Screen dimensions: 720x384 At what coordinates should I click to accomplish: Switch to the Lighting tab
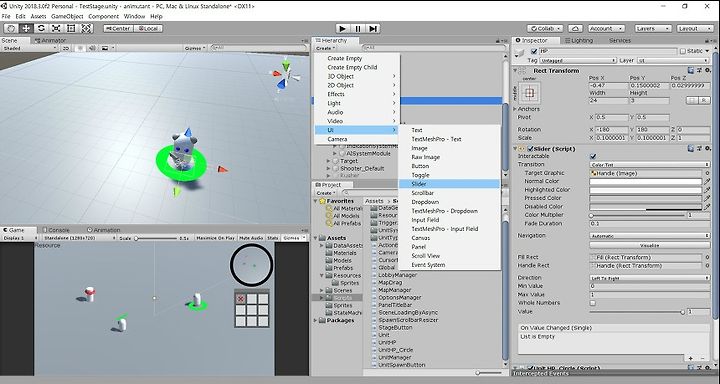pos(579,40)
